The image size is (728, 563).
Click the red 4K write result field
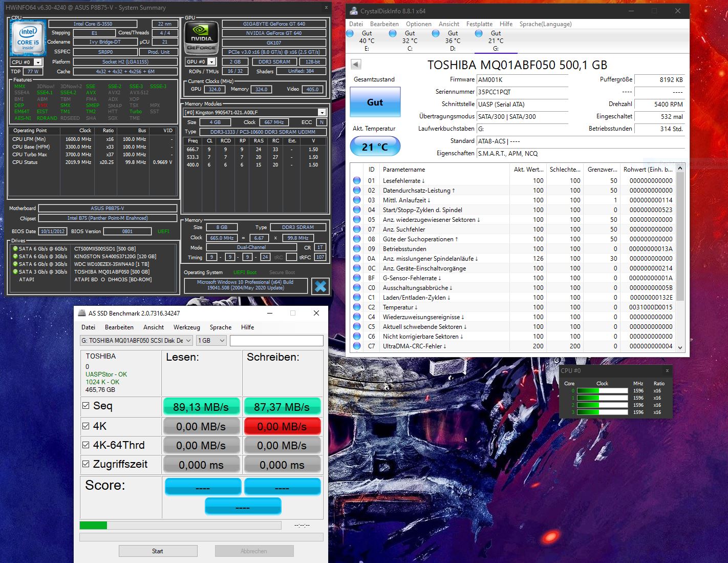point(282,426)
